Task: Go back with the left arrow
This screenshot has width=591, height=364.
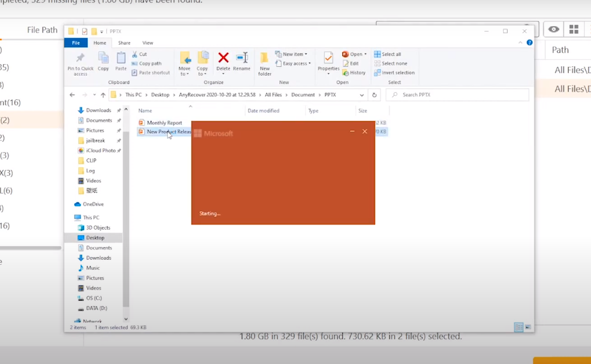Action: coord(73,95)
